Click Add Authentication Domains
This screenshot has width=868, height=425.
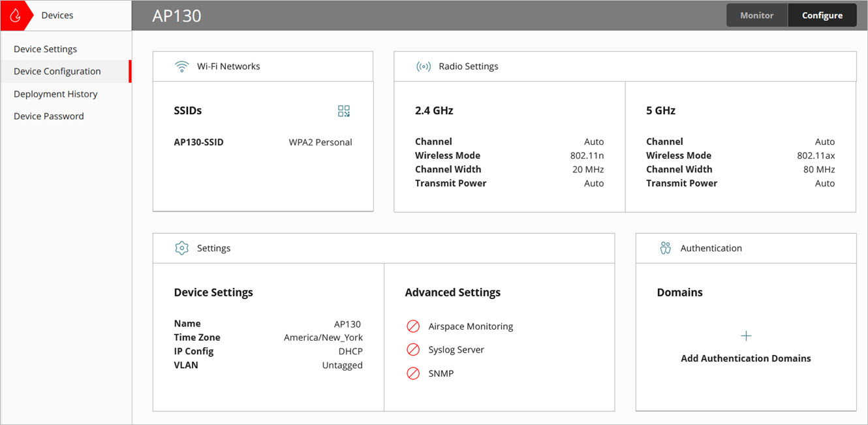click(x=746, y=358)
